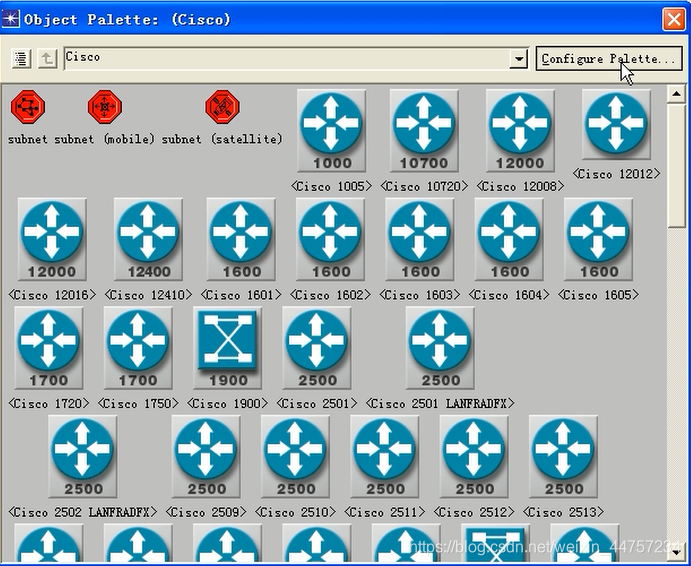The image size is (691, 566).
Task: Select the plain subnet node icon
Action: 28,107
